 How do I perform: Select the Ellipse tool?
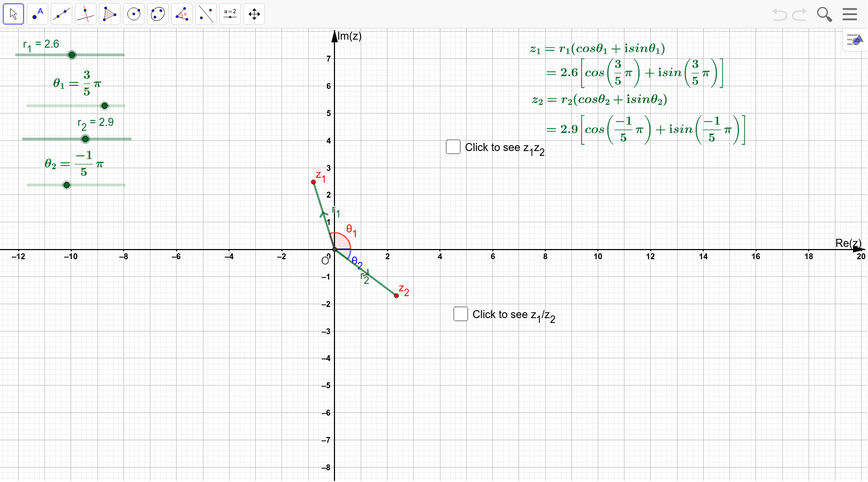pos(158,14)
